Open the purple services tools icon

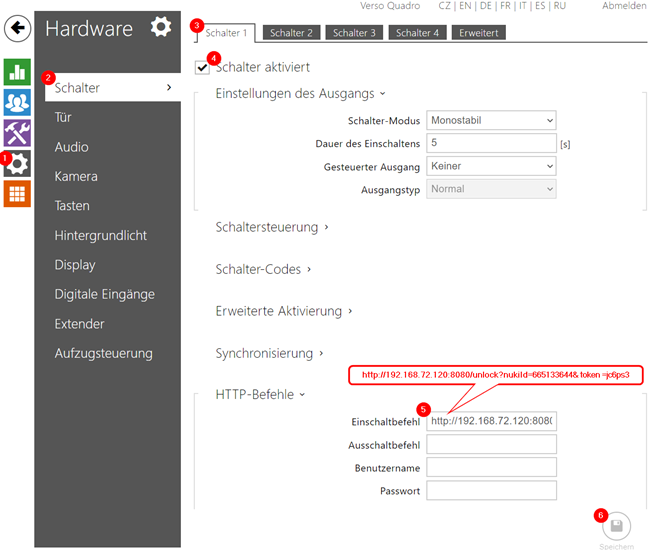pos(17,133)
